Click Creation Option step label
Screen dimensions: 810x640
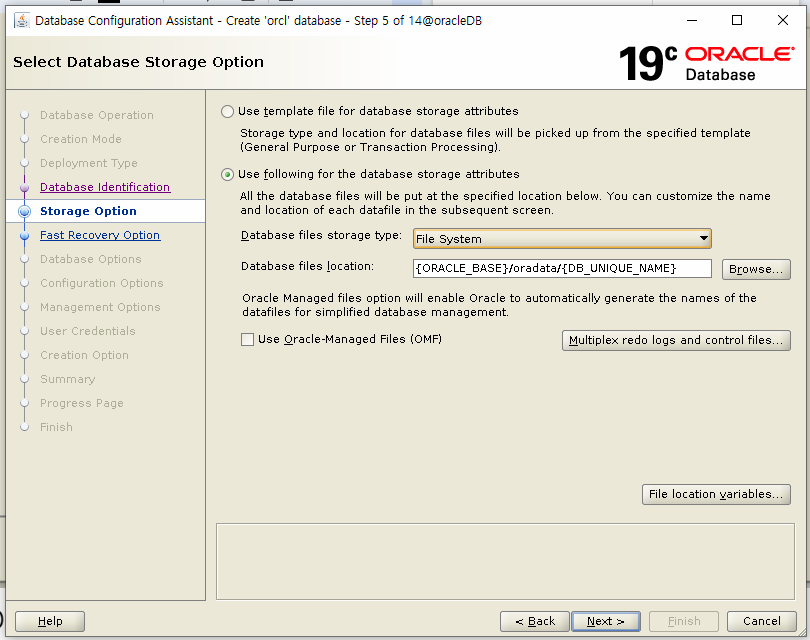[84, 355]
